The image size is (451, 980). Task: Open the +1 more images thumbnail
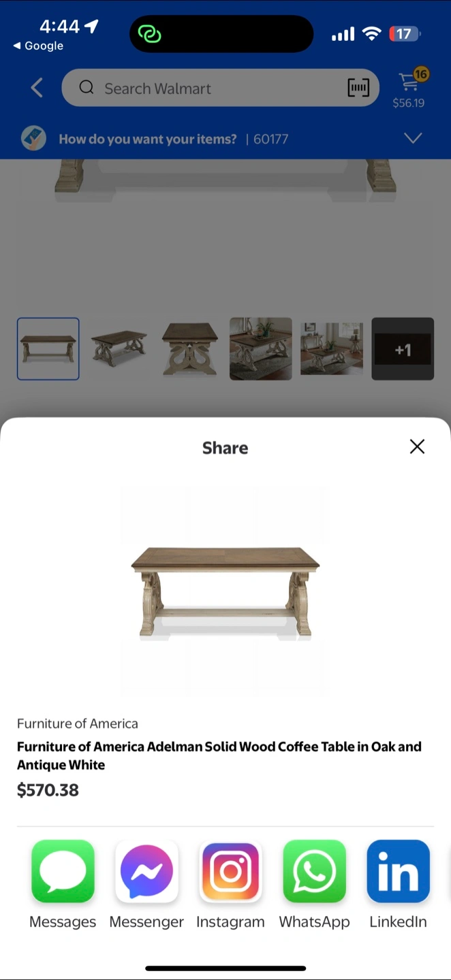[x=403, y=348]
